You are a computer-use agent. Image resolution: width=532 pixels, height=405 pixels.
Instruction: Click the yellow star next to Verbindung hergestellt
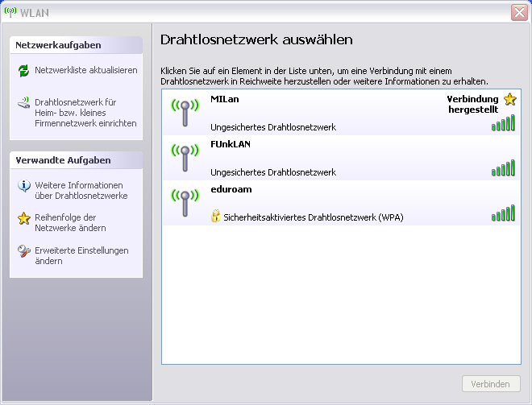(x=509, y=99)
